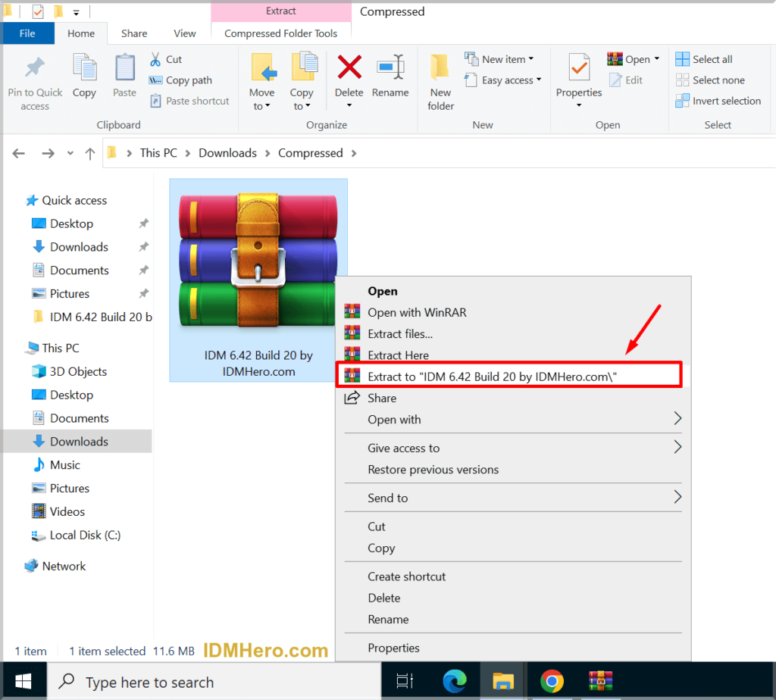Viewport: 776px width, 700px height.
Task: Choose Extract Here in context menu
Action: pyautogui.click(x=513, y=355)
